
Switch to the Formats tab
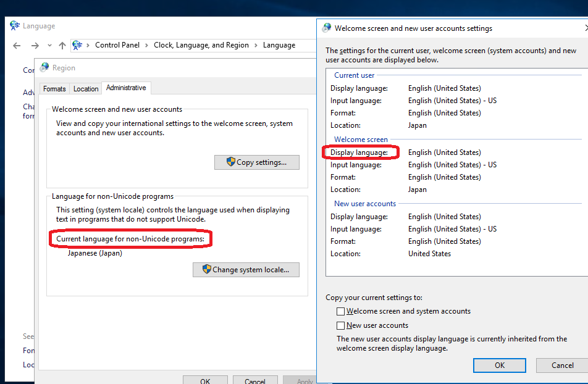coord(54,88)
